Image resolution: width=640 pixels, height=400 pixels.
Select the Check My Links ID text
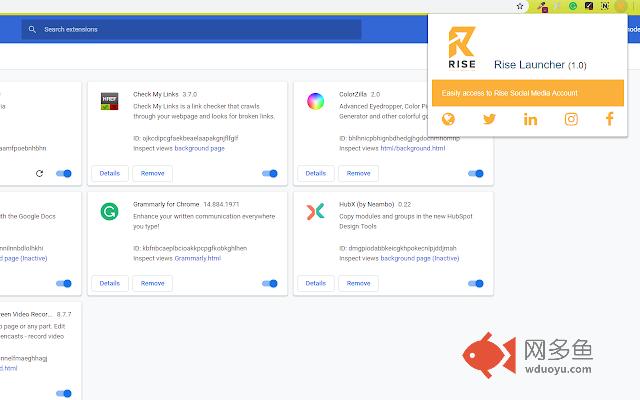pyautogui.click(x=186, y=138)
